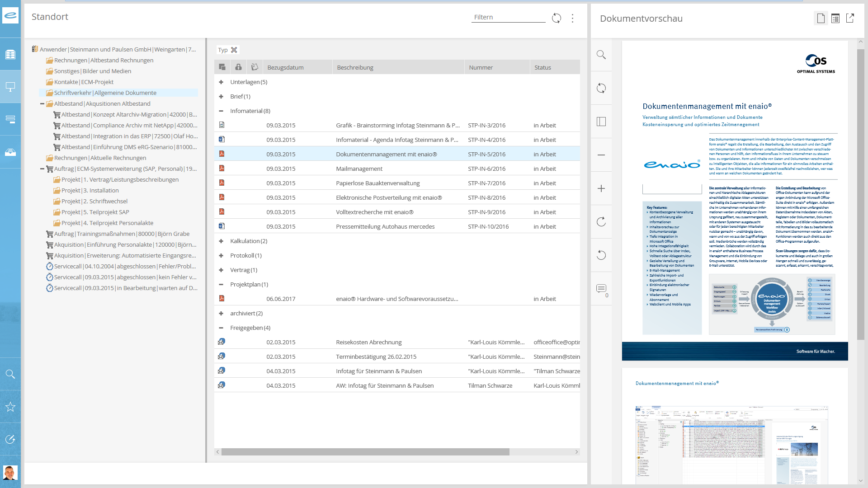The width and height of the screenshot is (868, 488).
Task: Open preview in external window
Action: (x=850, y=18)
